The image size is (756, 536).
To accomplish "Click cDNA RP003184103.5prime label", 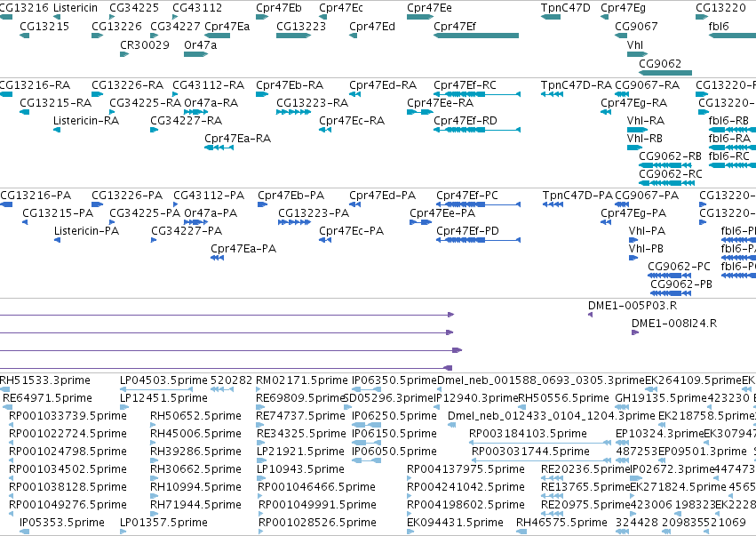I will point(528,434).
